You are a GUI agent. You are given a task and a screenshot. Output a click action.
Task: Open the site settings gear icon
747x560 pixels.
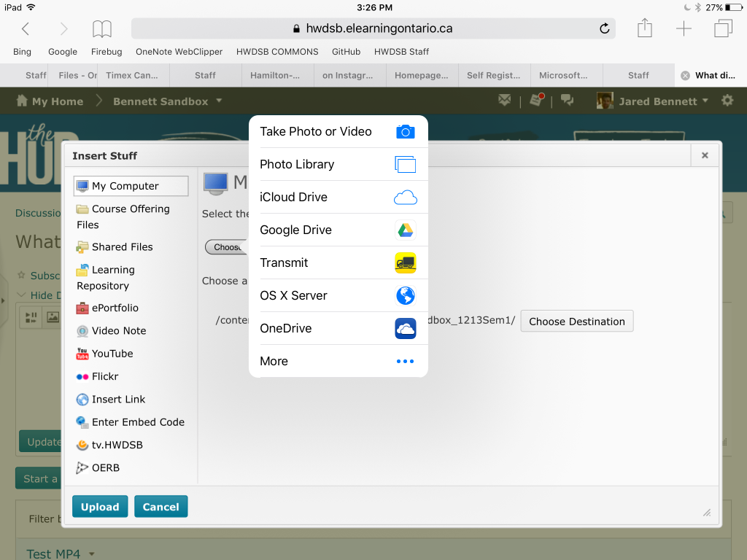[x=727, y=101]
